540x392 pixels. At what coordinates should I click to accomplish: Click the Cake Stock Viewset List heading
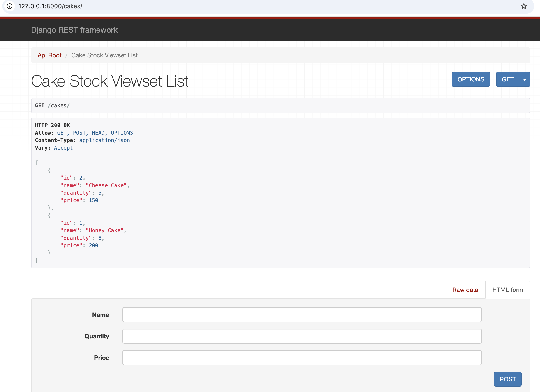tap(109, 81)
